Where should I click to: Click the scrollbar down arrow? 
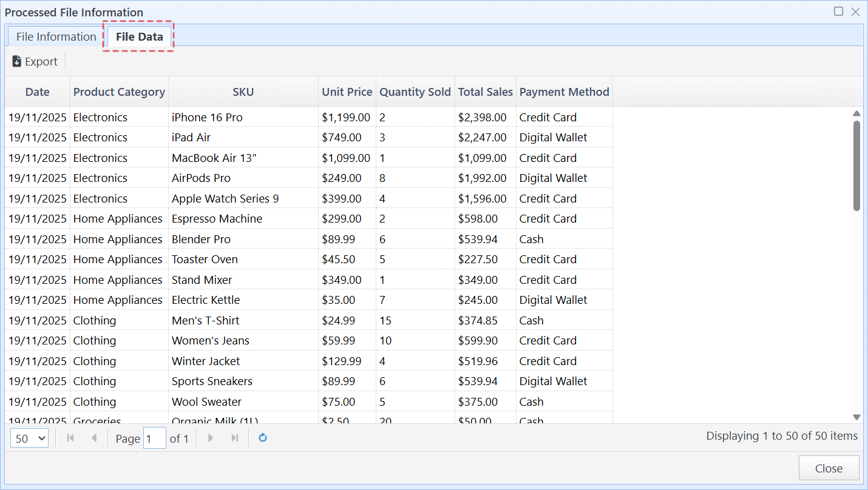pos(856,417)
